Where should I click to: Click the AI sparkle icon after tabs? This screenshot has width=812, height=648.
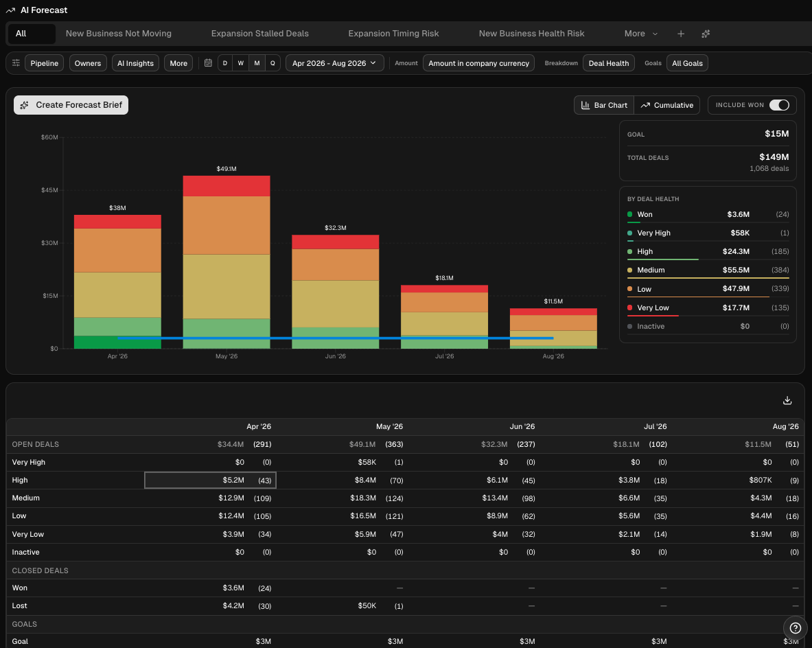click(706, 34)
